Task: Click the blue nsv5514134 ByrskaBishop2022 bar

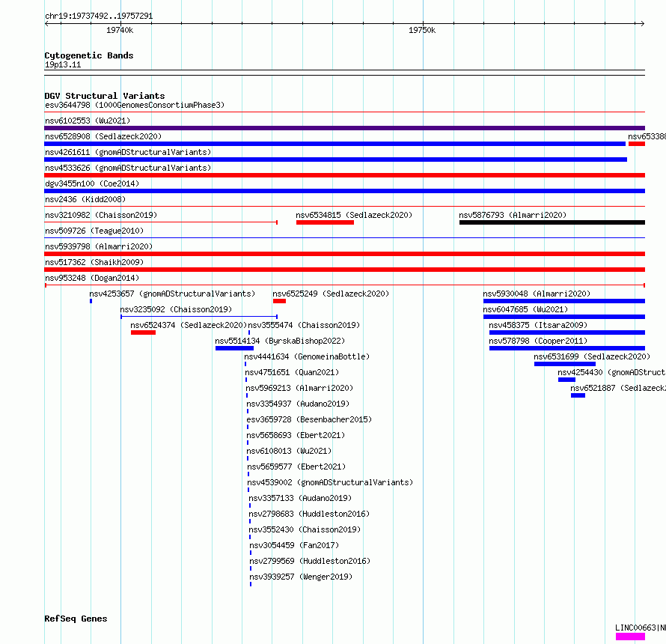Action: (x=234, y=348)
